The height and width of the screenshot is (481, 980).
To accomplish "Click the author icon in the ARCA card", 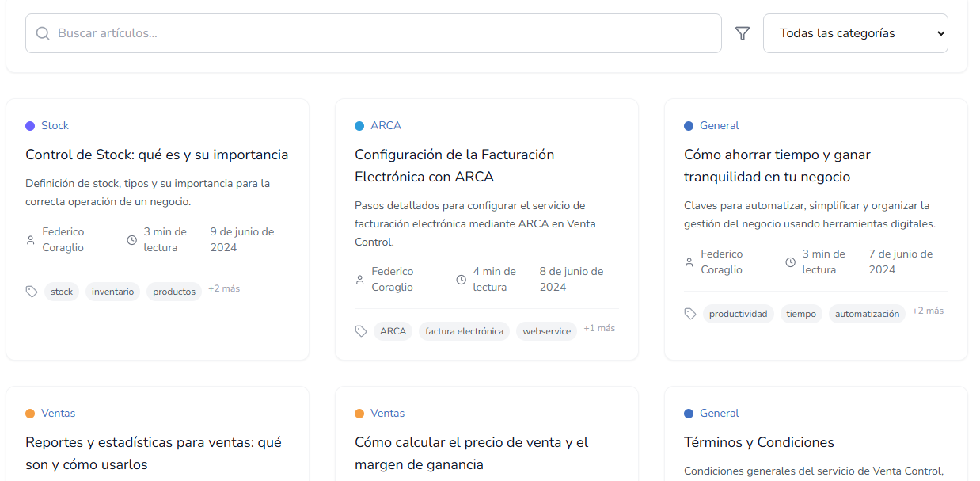I will tap(360, 279).
